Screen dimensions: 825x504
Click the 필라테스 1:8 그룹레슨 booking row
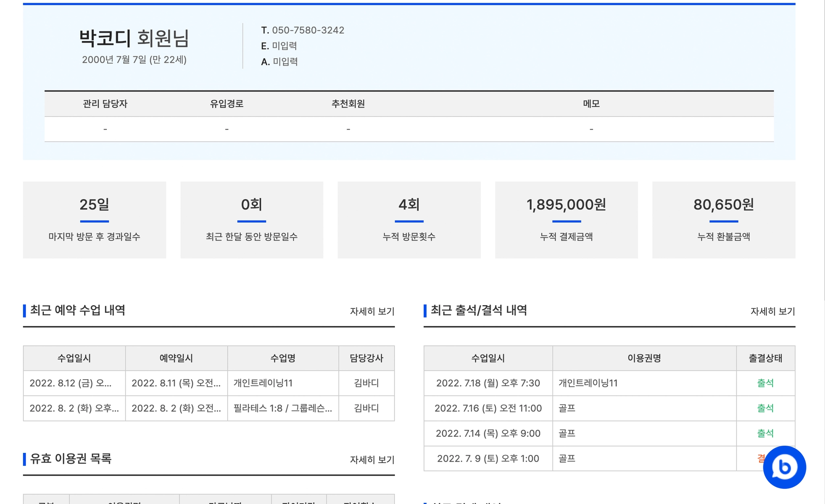coord(282,408)
